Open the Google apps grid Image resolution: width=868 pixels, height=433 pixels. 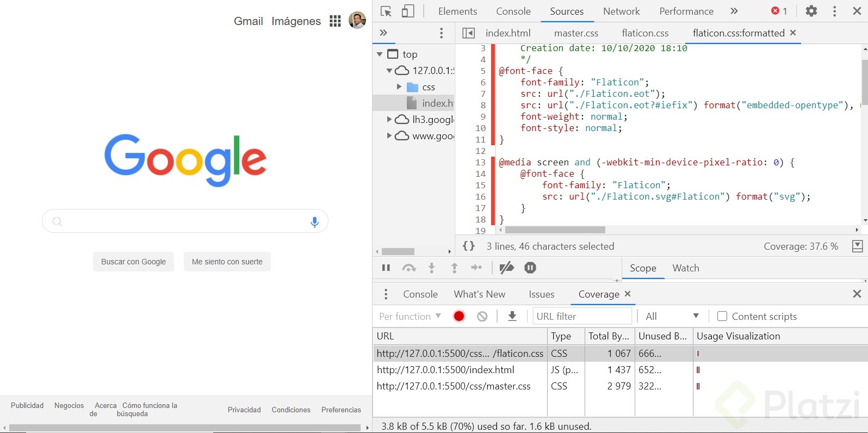click(x=336, y=21)
